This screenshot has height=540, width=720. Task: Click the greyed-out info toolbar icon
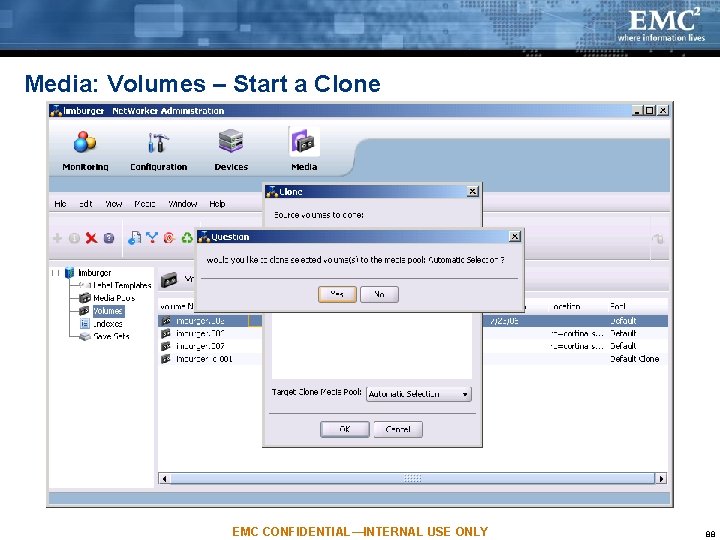tap(74, 238)
